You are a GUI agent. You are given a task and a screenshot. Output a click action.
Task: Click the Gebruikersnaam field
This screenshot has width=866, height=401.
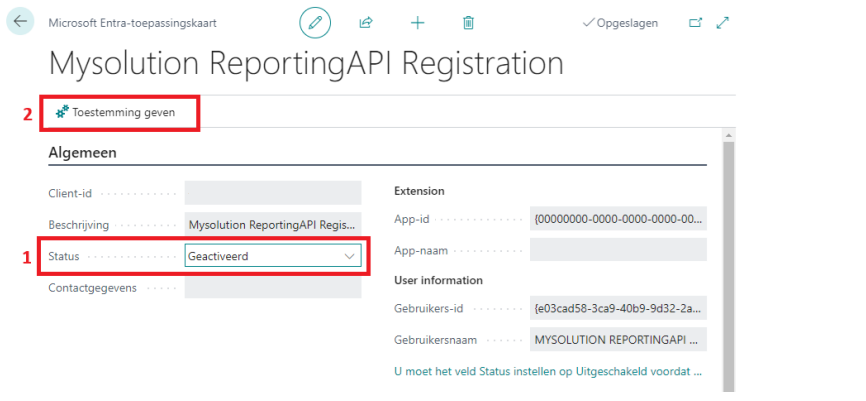coord(617,340)
